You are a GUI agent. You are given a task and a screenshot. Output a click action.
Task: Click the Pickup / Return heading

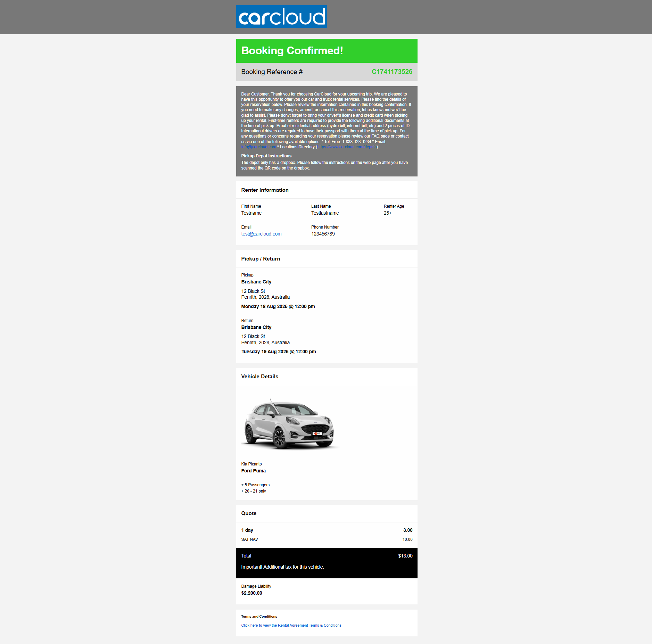(x=261, y=259)
